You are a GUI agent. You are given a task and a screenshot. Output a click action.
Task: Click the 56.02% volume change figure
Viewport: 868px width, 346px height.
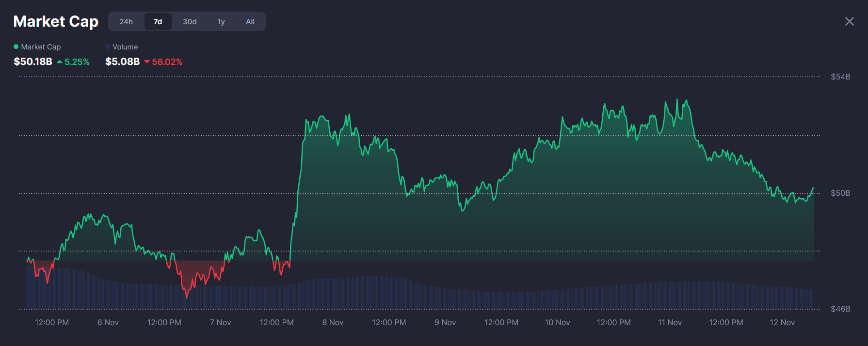(167, 62)
